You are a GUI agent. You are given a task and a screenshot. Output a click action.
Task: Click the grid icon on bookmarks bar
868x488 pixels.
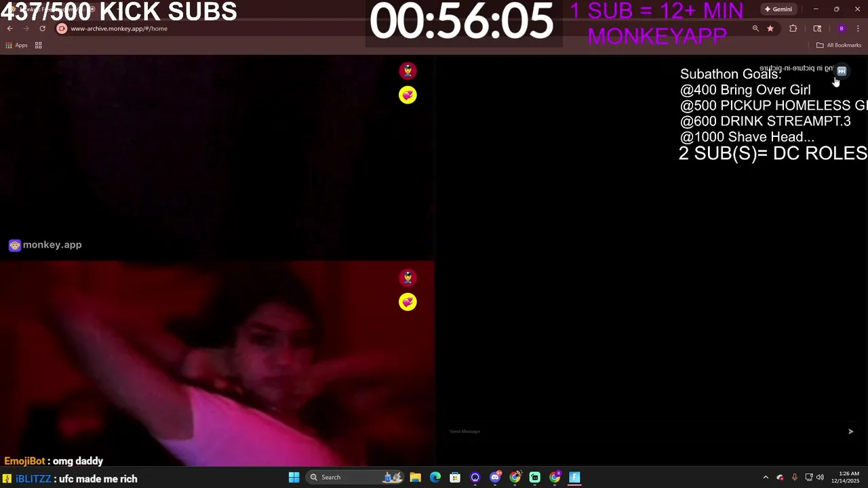click(39, 45)
